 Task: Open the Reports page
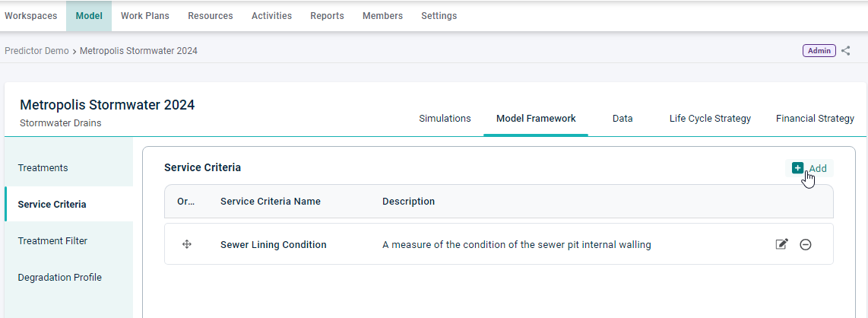click(x=327, y=16)
